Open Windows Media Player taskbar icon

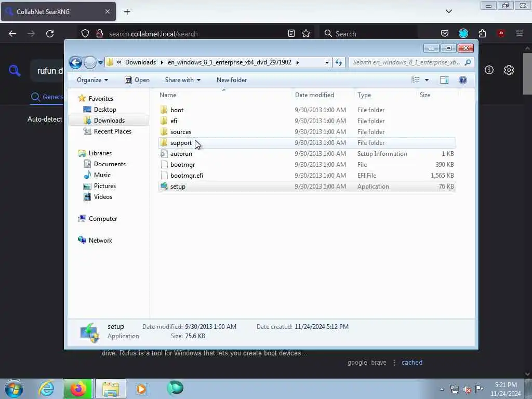coord(141,389)
